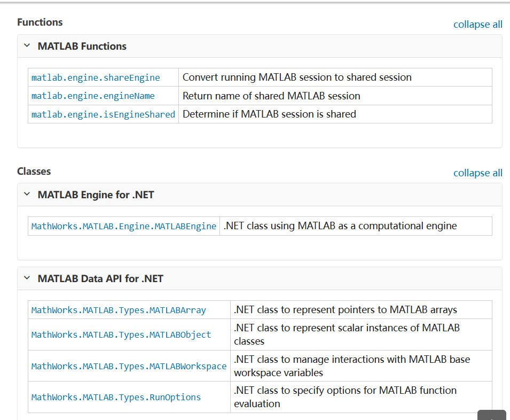Screen dimensions: 510x420
Task: Open the MathWorks.MATLAB.Engine.MATLABEngine class link
Action: click(x=123, y=226)
